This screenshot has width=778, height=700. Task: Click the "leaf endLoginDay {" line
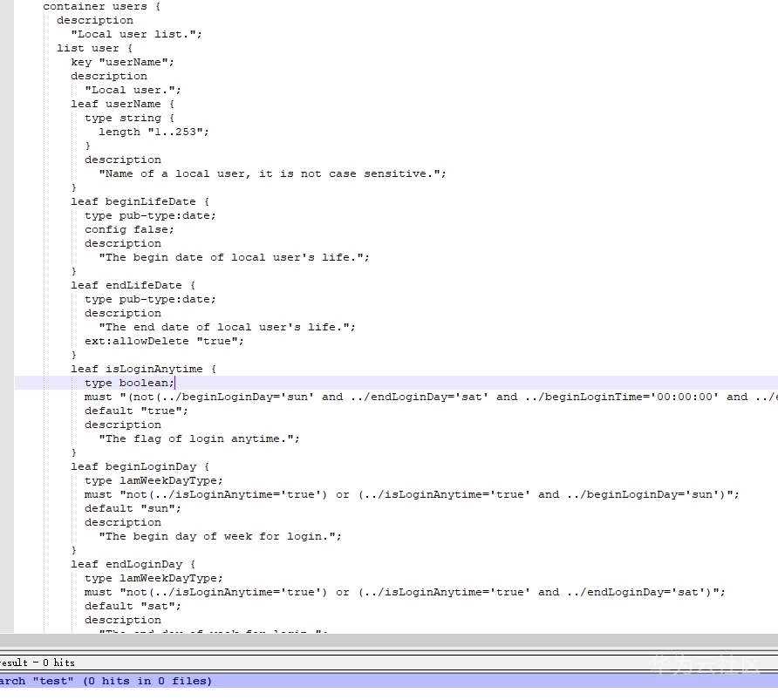pyautogui.click(x=133, y=565)
